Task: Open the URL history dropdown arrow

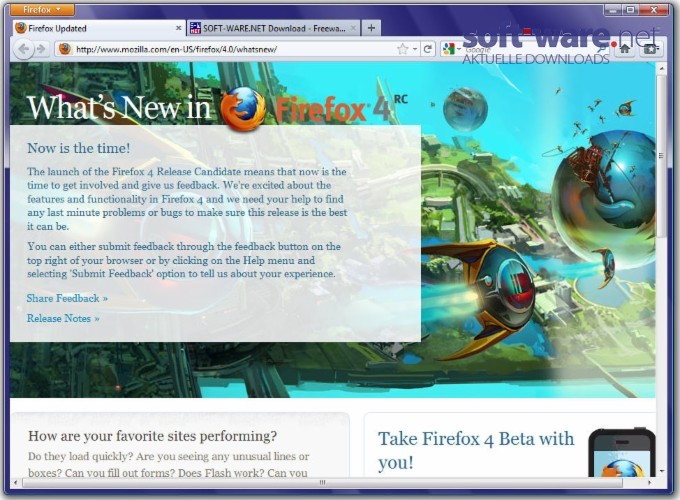Action: (x=415, y=49)
